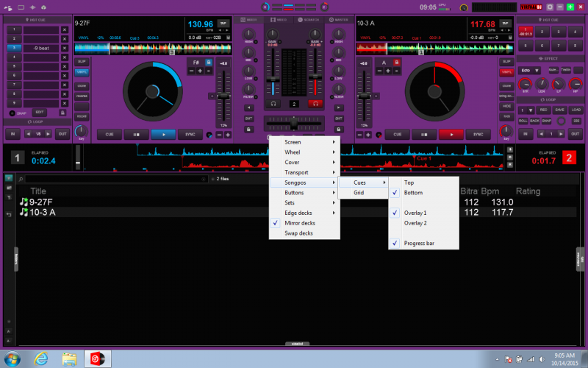Delete hot cue 1 on left deck

tap(65, 29)
